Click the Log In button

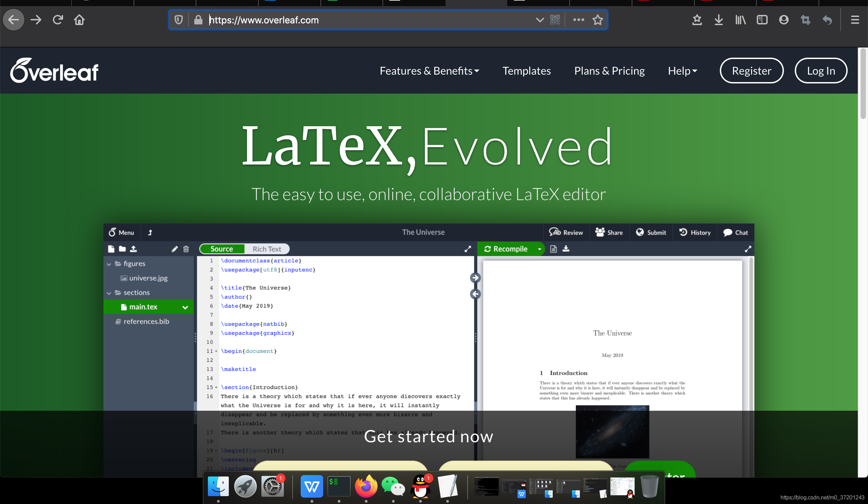tap(821, 71)
